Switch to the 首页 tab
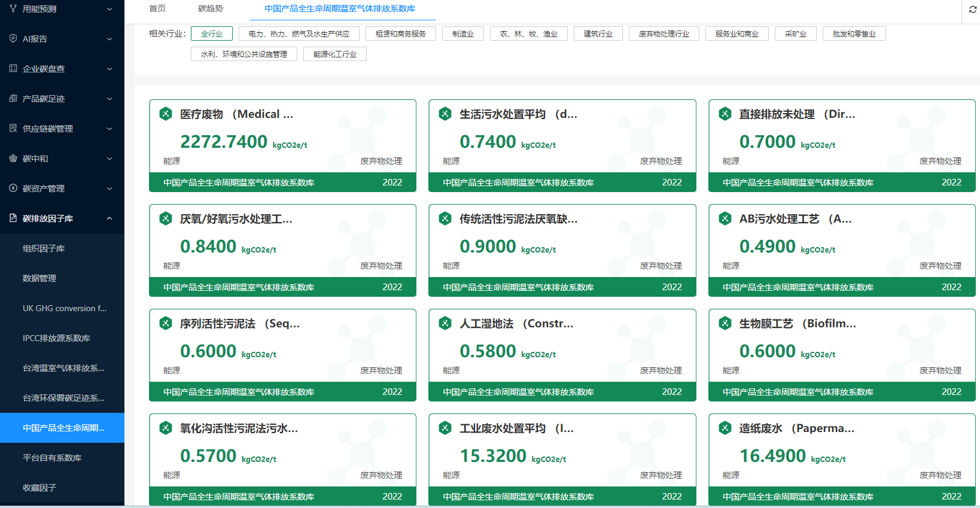 (157, 9)
